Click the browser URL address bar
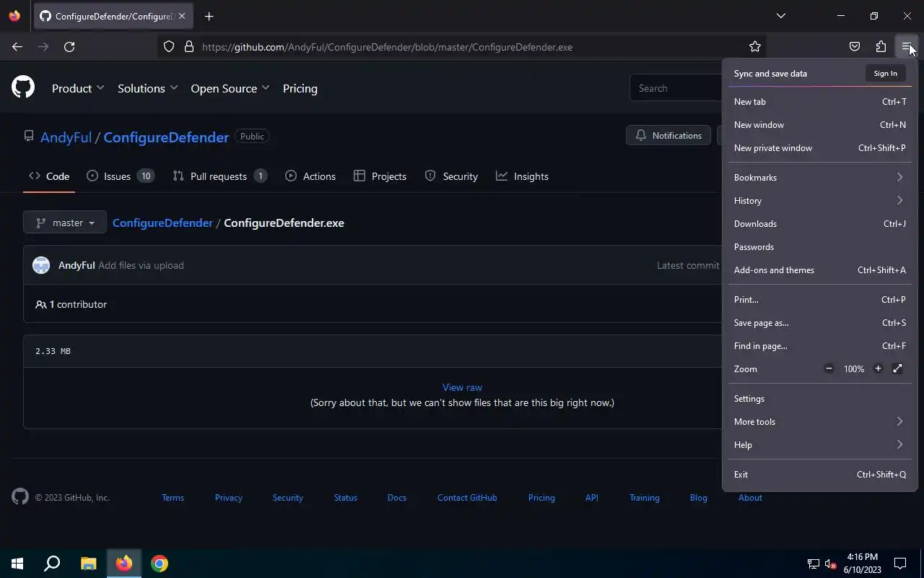This screenshot has height=578, width=924. click(x=462, y=47)
